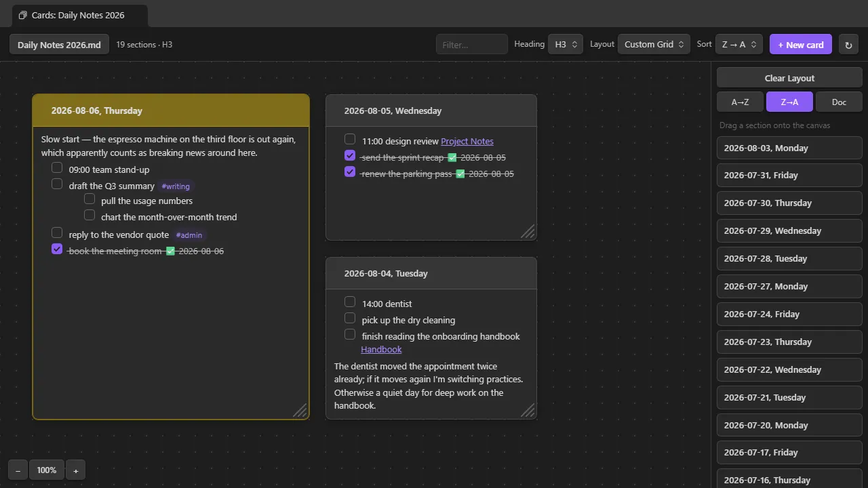Viewport: 868px width, 488px height.
Task: Zoom out with the minus button
Action: coord(18,470)
